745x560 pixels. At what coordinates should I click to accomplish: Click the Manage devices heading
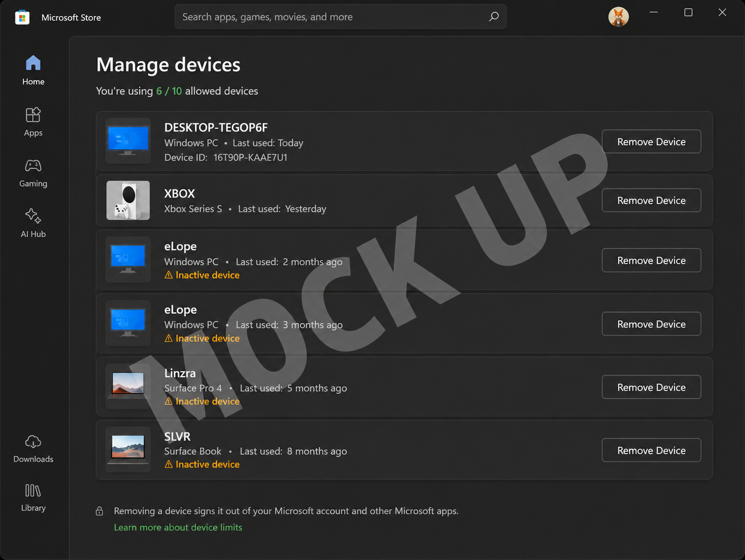click(x=168, y=65)
